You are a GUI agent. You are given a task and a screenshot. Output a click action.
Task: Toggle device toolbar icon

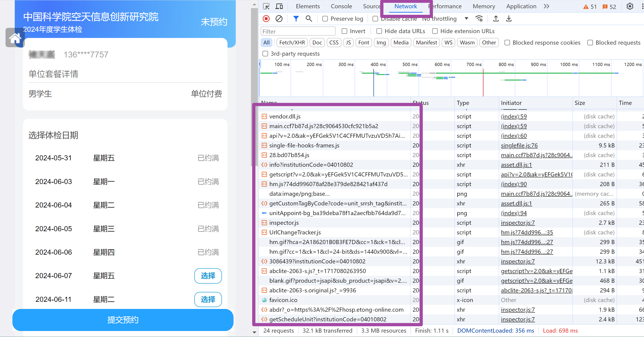[279, 6]
